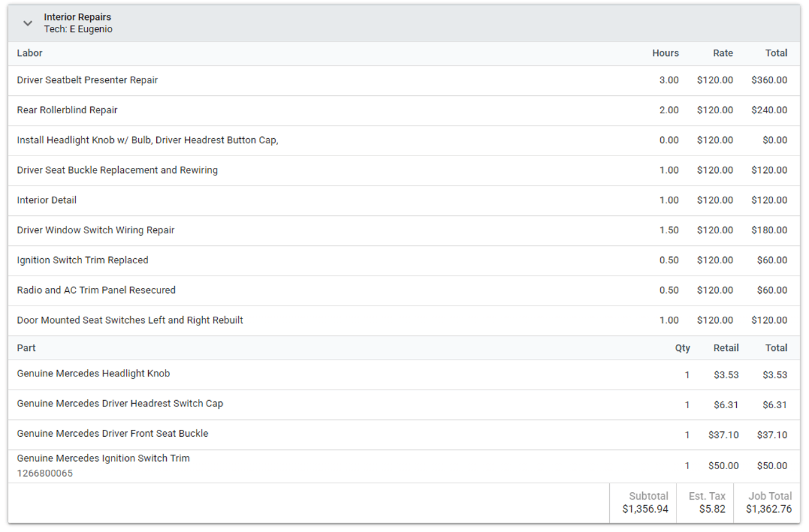
Task: Select Genuine Mercedes Driver Front Seat Buckle
Action: coord(404,435)
